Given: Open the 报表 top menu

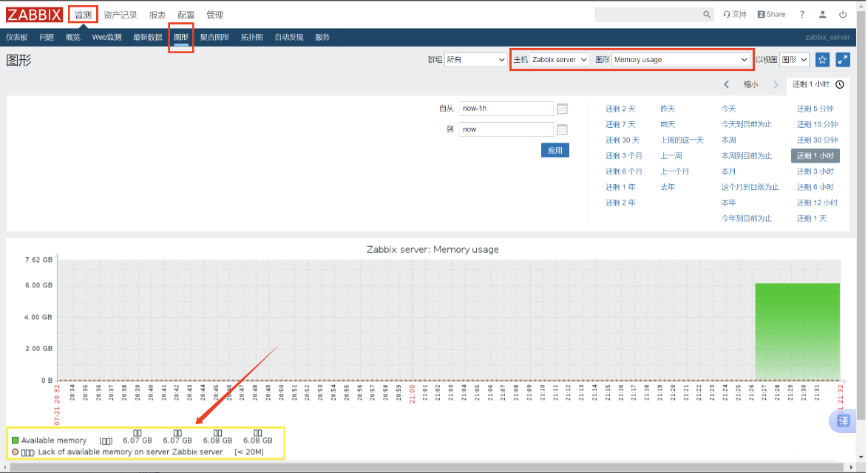Looking at the screenshot, I should click(x=157, y=15).
